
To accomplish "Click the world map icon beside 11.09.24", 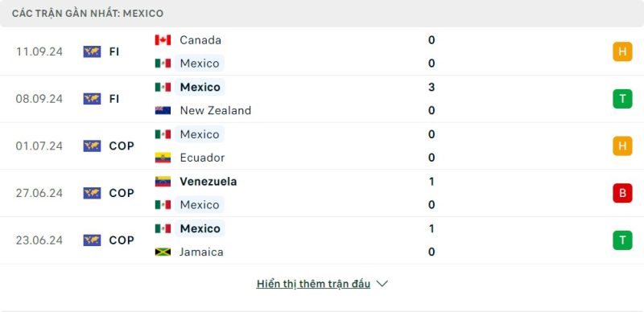I will coord(92,51).
